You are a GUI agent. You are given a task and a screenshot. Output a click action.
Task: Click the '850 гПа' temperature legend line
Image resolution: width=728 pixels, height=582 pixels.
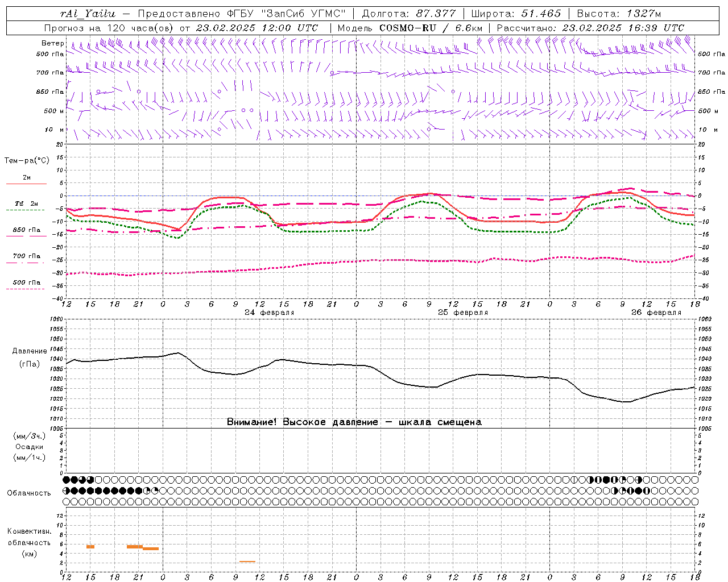(x=26, y=235)
